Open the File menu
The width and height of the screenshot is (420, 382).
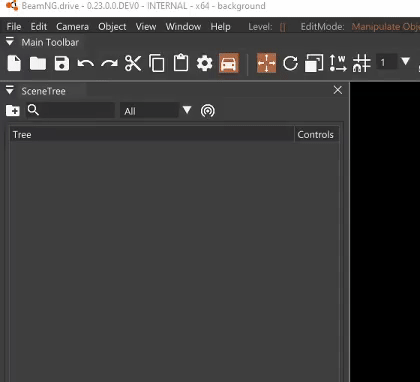(14, 27)
